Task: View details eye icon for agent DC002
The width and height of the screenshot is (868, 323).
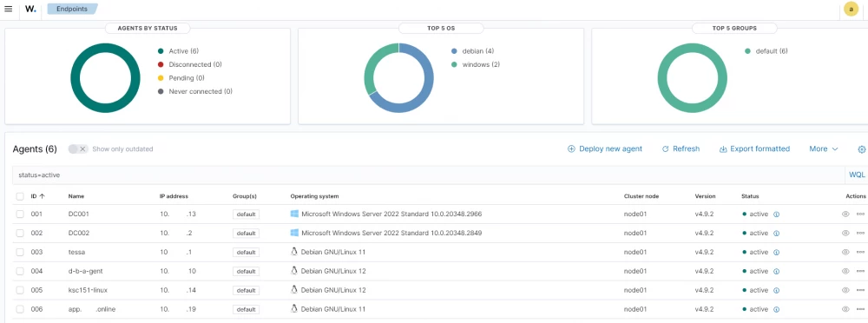Action: pos(845,234)
